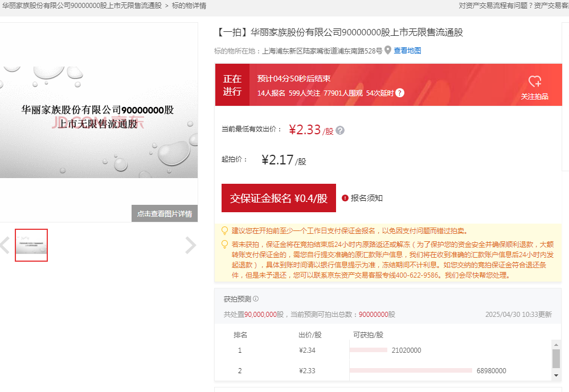
Task: Click the 资产交易客服 link at top right
Action: 551,6
